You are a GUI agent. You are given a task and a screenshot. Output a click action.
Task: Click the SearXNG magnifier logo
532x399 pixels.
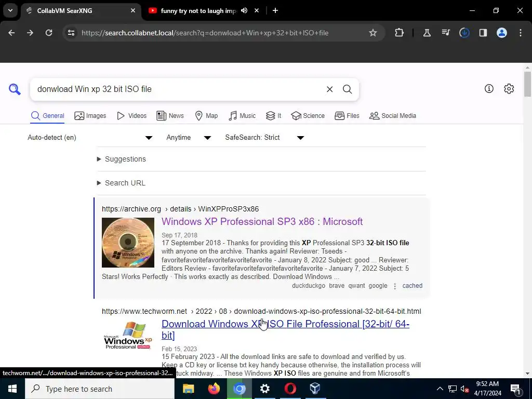tap(15, 89)
